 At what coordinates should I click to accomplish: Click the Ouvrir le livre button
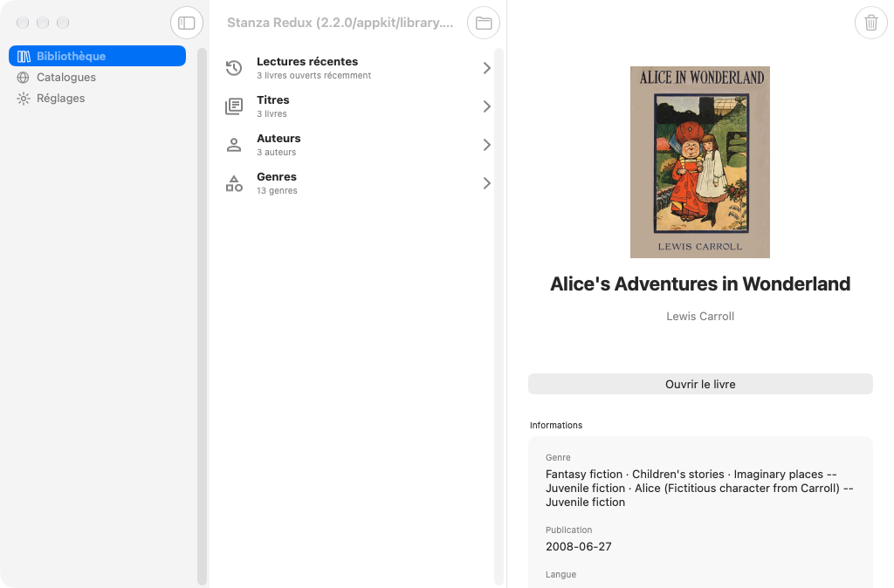(x=700, y=384)
